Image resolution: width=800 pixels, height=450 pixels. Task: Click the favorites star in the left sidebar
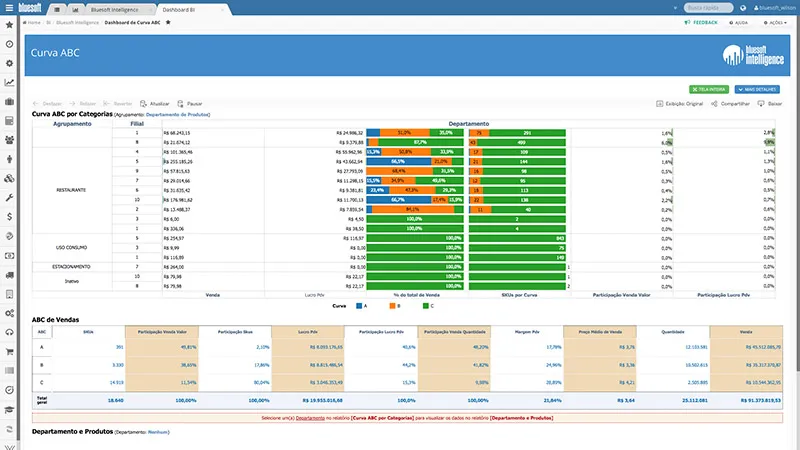click(x=9, y=26)
